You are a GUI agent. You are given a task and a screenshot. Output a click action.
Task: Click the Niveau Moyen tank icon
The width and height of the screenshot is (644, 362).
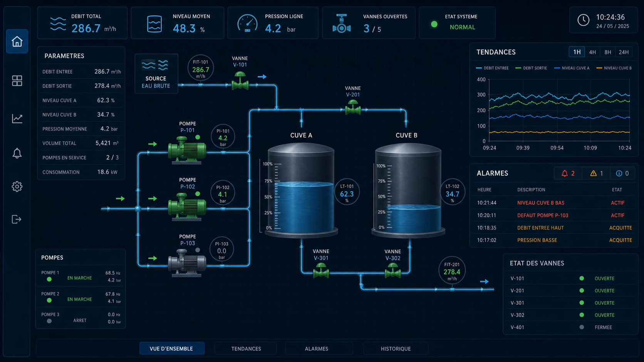154,24
